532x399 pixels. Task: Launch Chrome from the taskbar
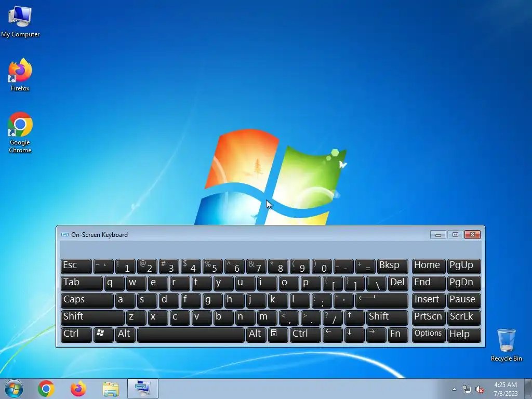point(46,389)
